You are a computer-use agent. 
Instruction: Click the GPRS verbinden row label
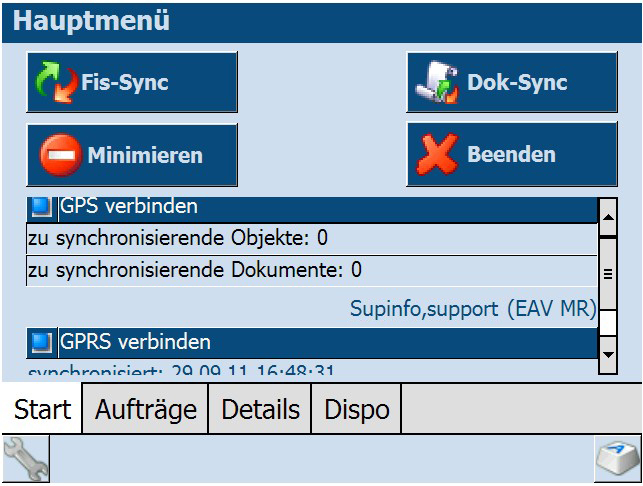(135, 342)
